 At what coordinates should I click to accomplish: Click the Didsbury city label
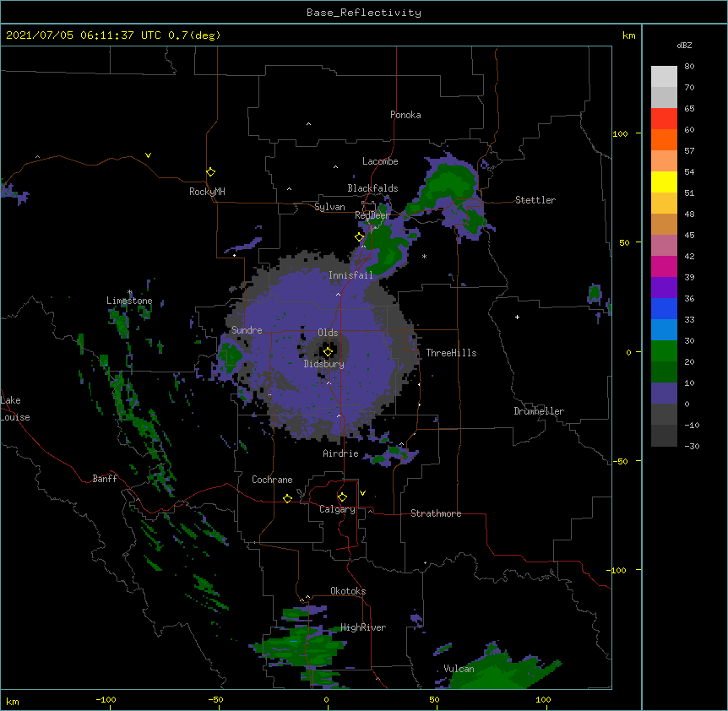(324, 364)
